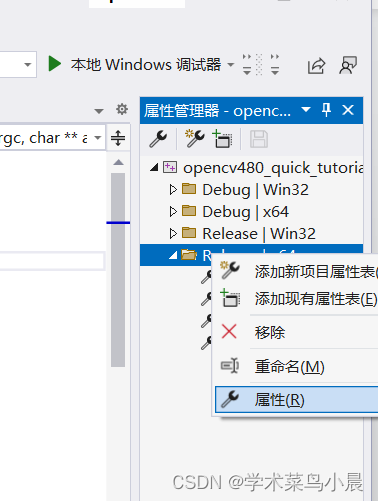Open debugger target dropdown arrow
Screen dimensions: 378x501
(231, 64)
